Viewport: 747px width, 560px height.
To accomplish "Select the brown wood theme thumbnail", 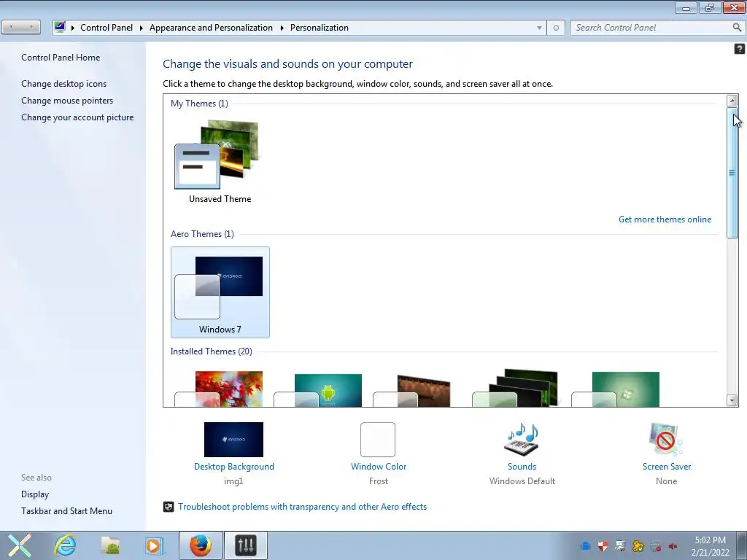I will (x=411, y=391).
